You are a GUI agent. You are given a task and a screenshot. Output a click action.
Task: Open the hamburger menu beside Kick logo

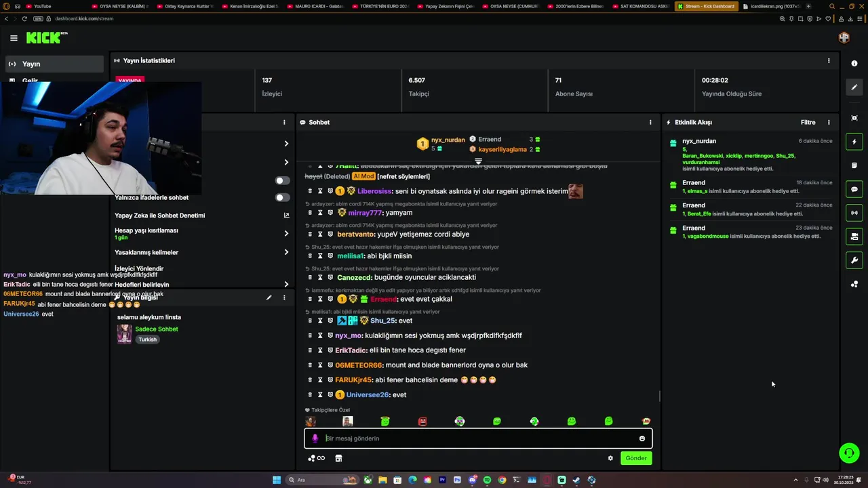[14, 38]
